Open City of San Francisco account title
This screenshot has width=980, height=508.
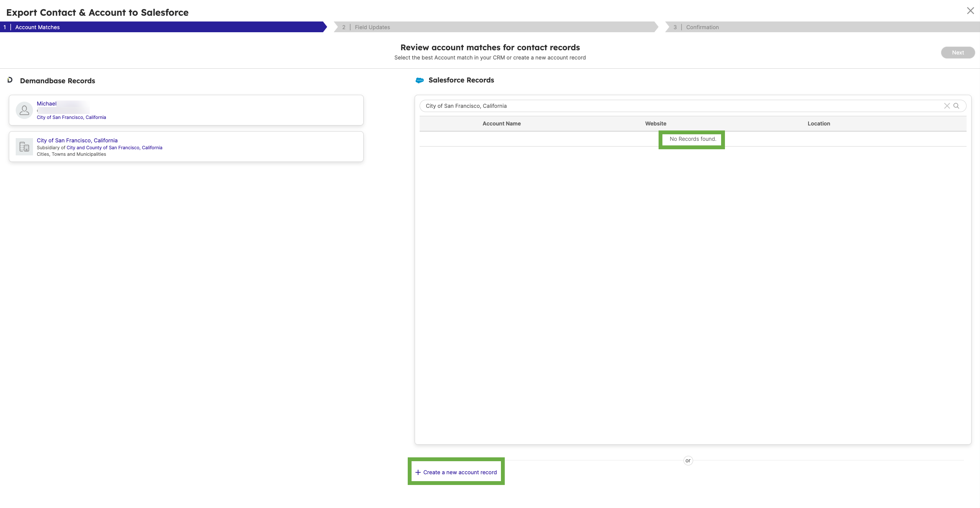(x=77, y=140)
